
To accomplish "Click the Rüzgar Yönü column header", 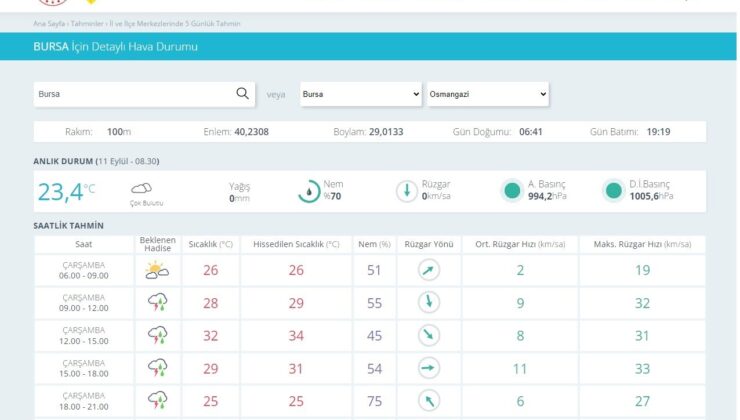I will pyautogui.click(x=429, y=244).
